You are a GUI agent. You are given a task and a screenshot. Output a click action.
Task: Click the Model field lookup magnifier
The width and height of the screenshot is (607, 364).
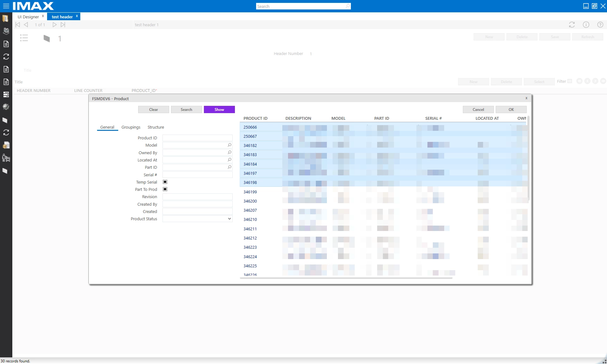[230, 145]
